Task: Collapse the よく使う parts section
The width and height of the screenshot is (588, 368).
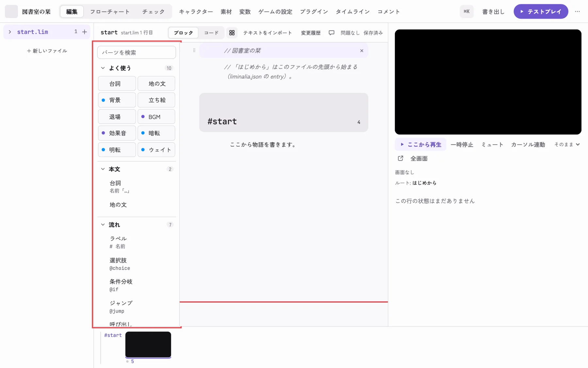Action: [103, 68]
